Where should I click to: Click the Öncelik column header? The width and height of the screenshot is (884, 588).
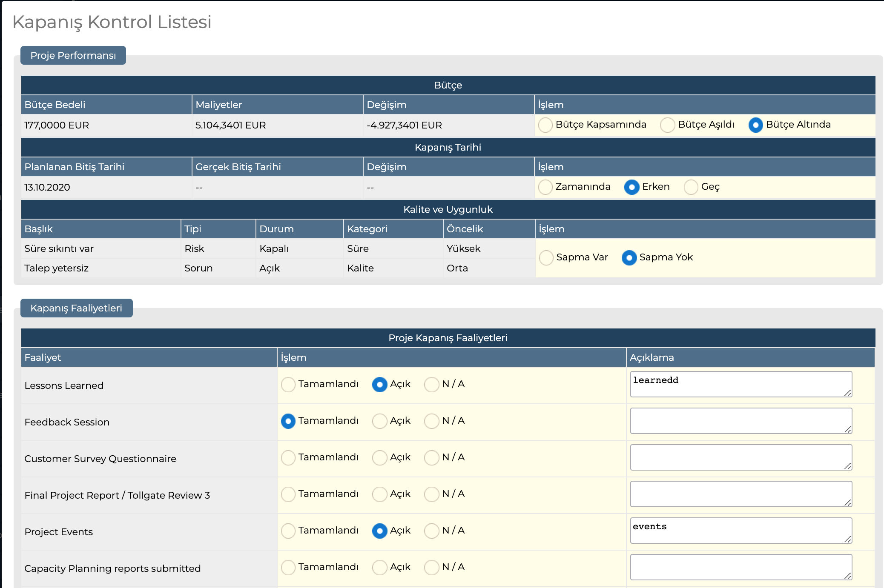pos(489,229)
